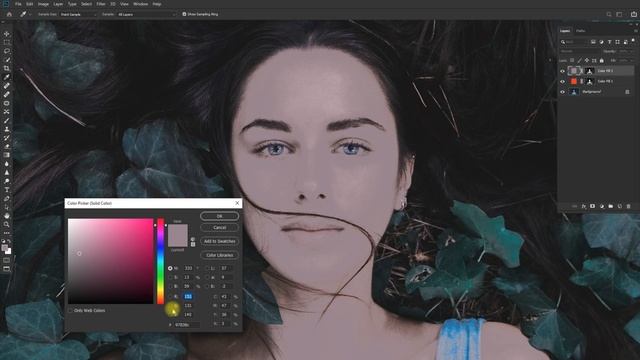
Task: Click the Lock all padlock icon
Action: [x=602, y=60]
